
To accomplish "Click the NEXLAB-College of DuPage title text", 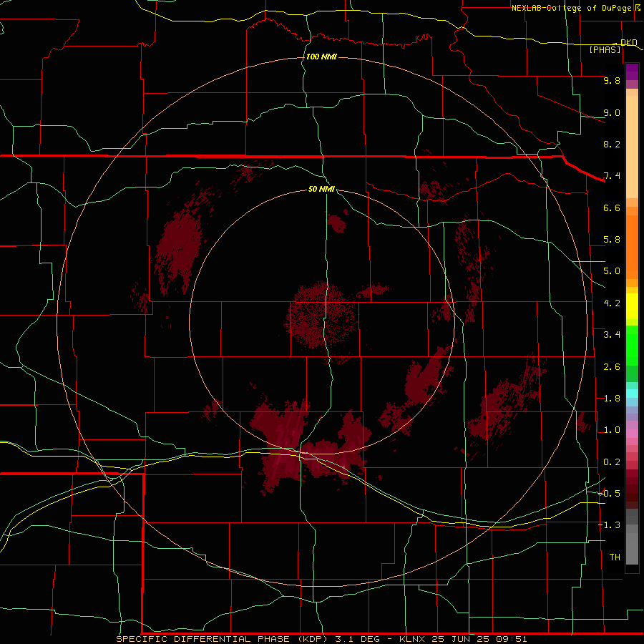I will (x=571, y=8).
